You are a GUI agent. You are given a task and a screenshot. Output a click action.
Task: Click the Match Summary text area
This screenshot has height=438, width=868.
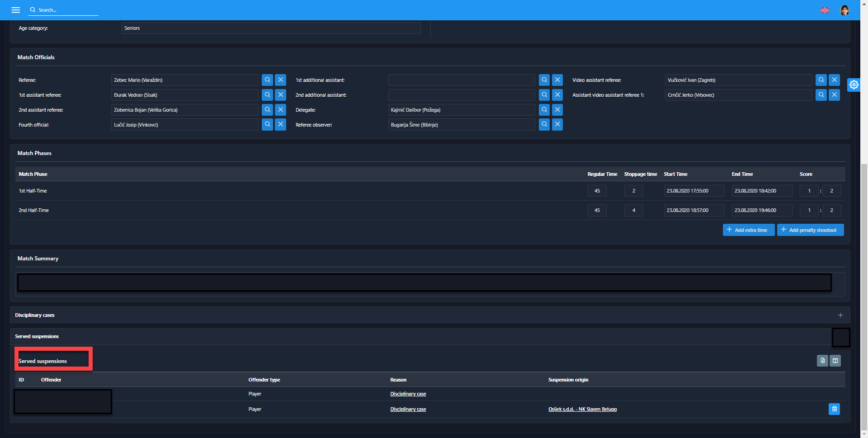424,283
